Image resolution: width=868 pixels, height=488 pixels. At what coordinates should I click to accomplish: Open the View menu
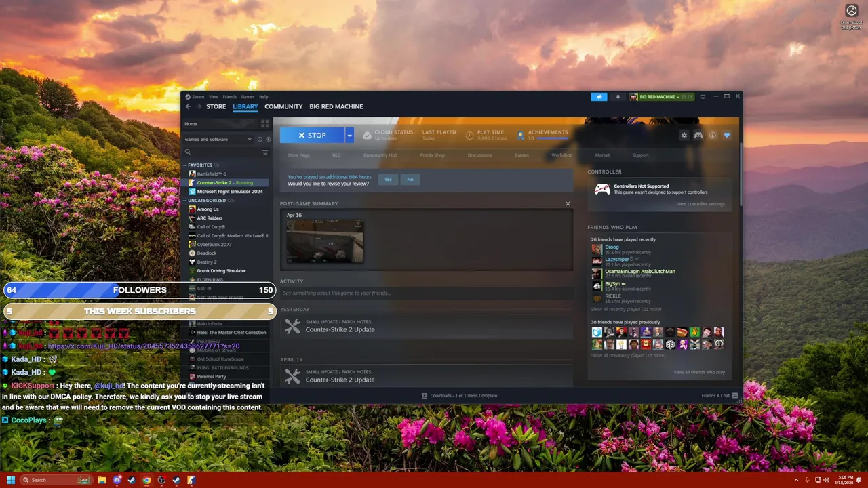[x=214, y=97]
